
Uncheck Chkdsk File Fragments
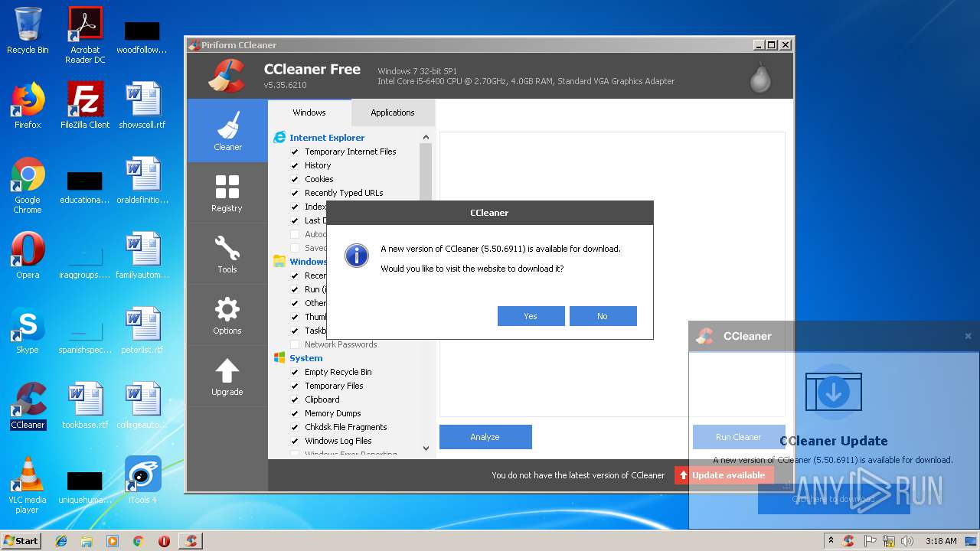(295, 427)
